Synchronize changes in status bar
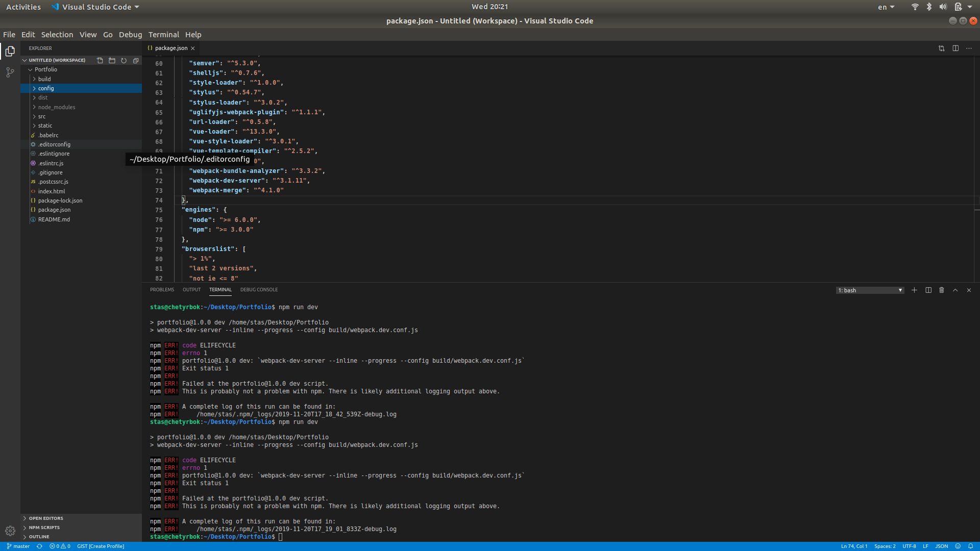Screen dimensions: 980x551 pyautogui.click(x=39, y=546)
